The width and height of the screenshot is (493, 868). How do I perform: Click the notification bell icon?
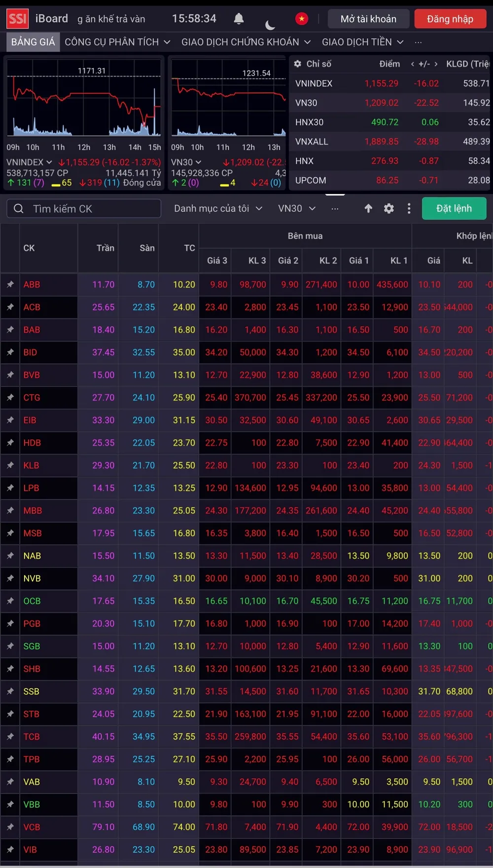239,19
